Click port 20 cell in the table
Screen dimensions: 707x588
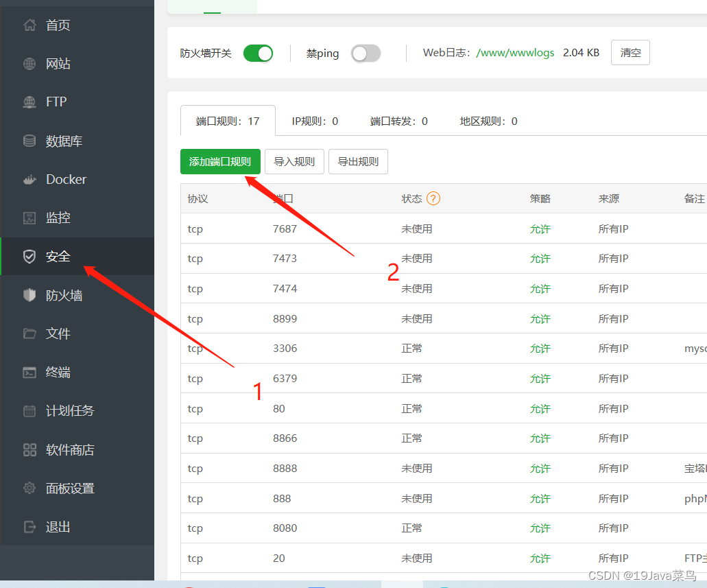[278, 558]
